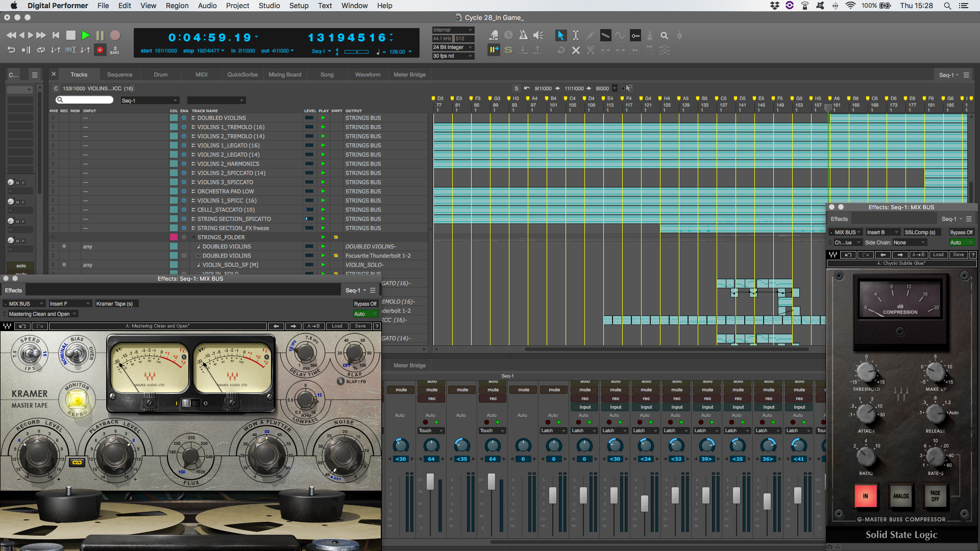Open the Studio menu
Screen dimensions: 980x551
click(269, 6)
